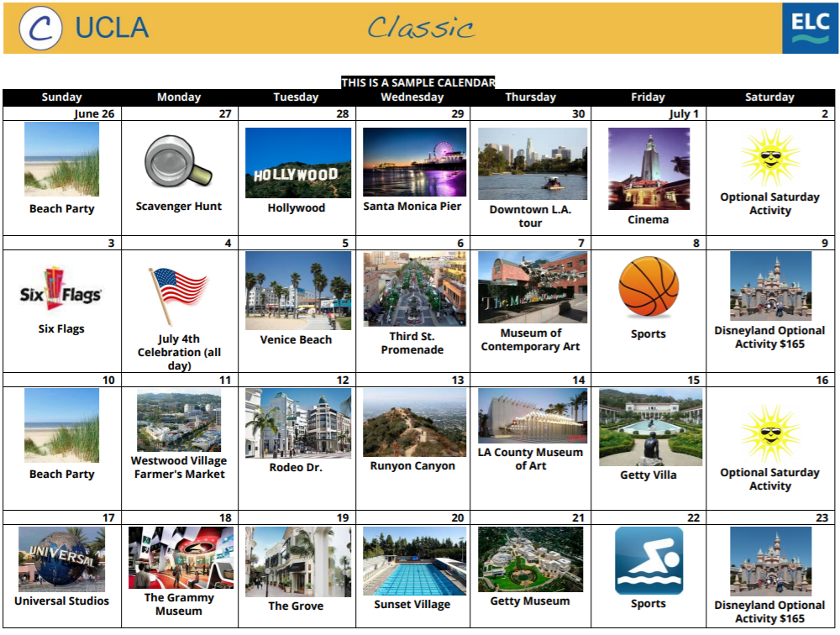Viewport: 840px width, 635px height.
Task: Open the Disneyland castle photo on July 23
Action: pos(770,561)
